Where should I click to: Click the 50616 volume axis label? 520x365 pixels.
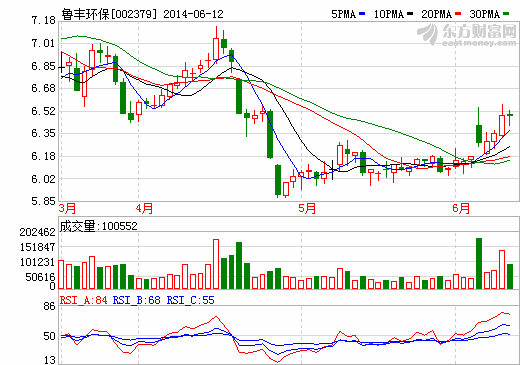tap(40, 277)
